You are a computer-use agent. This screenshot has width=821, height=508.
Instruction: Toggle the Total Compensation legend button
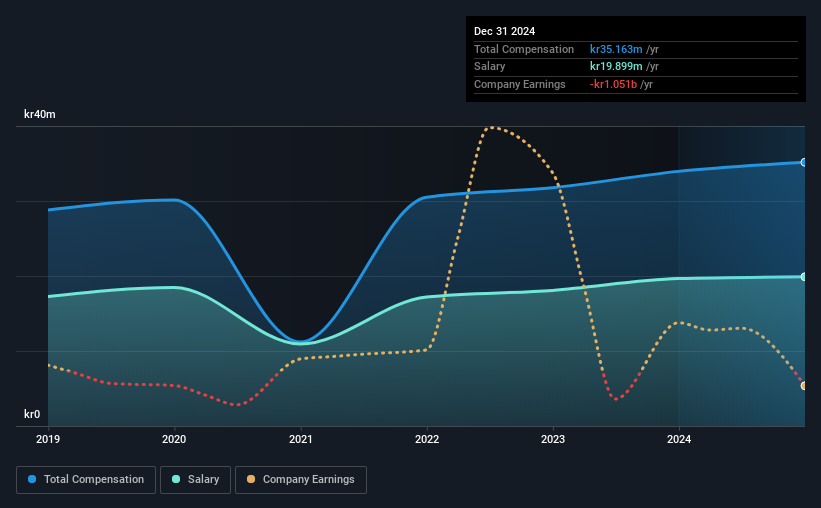pyautogui.click(x=86, y=480)
